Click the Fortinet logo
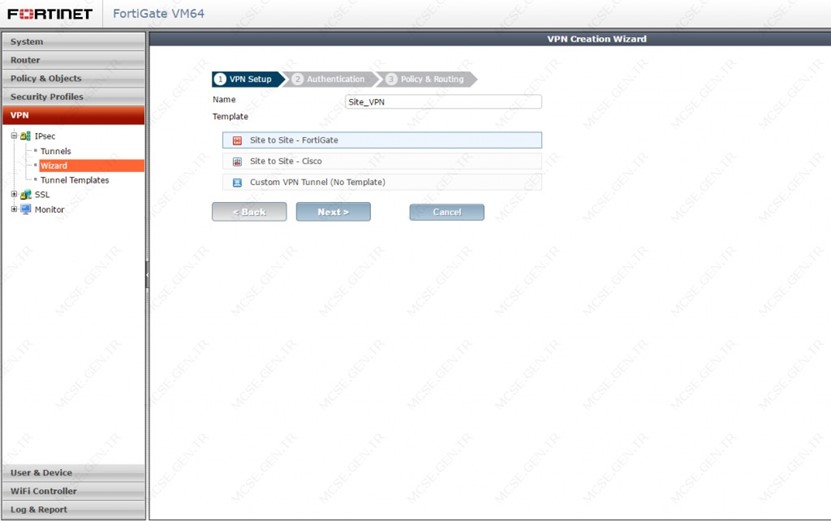831x521 pixels. [x=50, y=14]
